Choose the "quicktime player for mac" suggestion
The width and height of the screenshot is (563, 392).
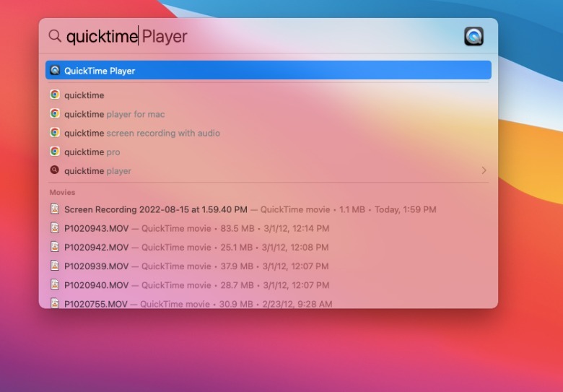(115, 114)
